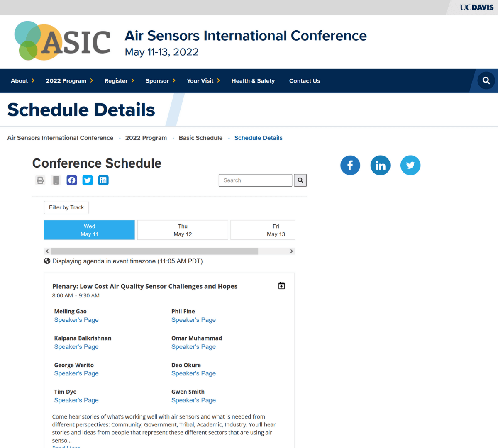Screen dimensions: 498x448
Task: Add Plenary session to calendar
Action: coord(281,286)
